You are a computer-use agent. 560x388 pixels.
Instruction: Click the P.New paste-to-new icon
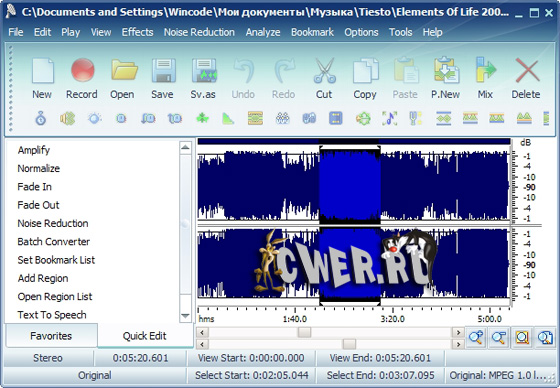[x=445, y=79]
